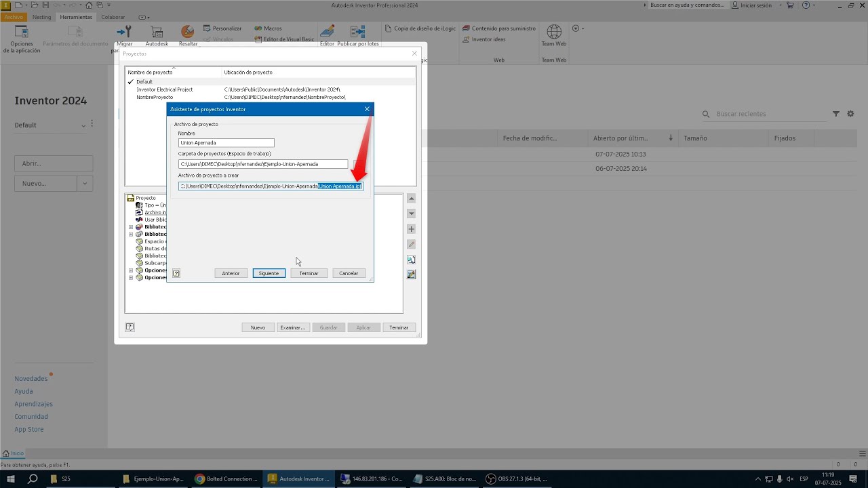
Task: Select Inventor Electrical Project row
Action: [x=271, y=89]
